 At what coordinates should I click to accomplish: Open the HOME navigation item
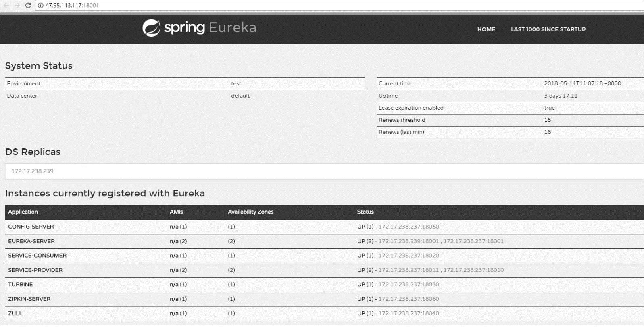click(486, 29)
